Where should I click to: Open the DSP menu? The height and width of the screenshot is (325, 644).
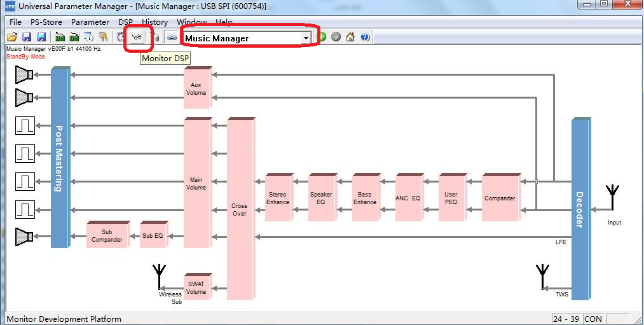coord(125,22)
